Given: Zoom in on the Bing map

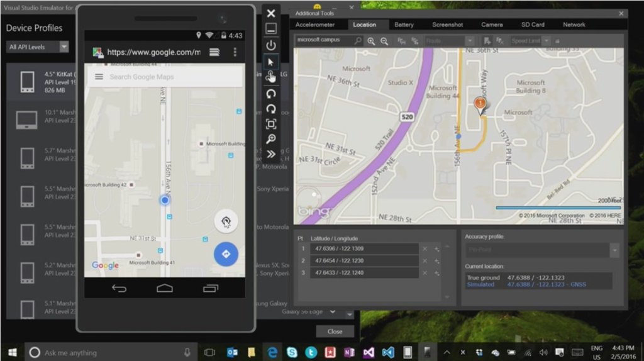Looking at the screenshot, I should click(x=371, y=41).
